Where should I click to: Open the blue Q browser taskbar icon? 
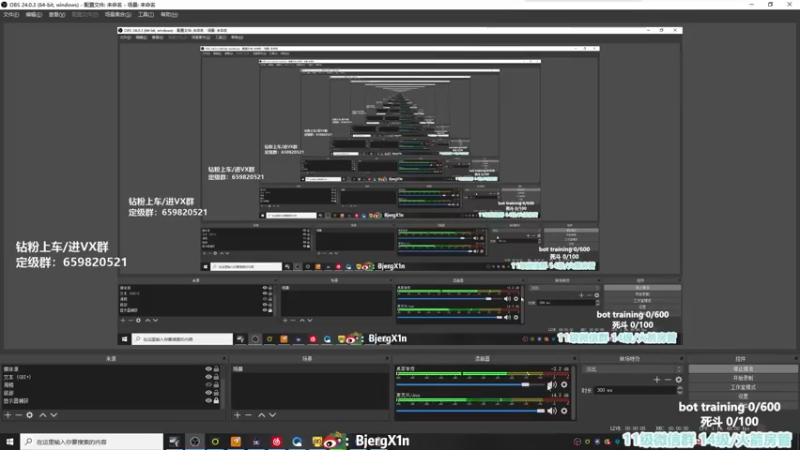(297, 441)
